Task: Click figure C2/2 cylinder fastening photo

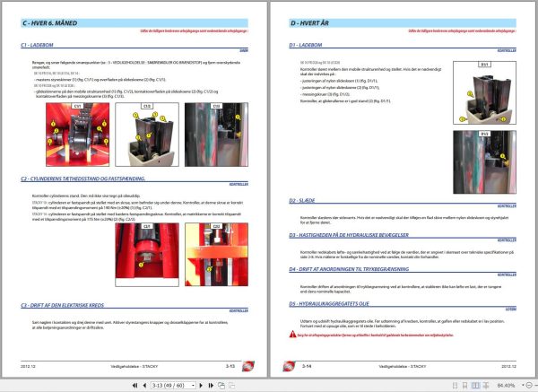Action: (216, 255)
